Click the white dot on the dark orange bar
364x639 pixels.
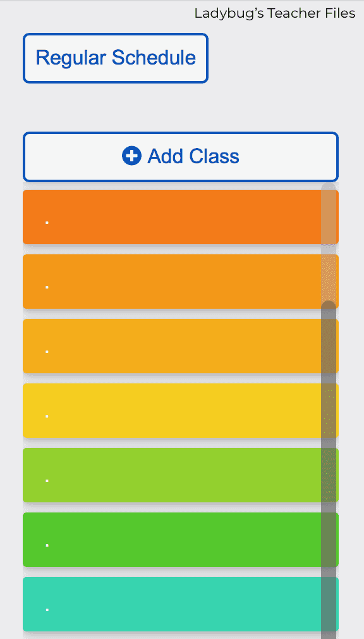tap(47, 223)
